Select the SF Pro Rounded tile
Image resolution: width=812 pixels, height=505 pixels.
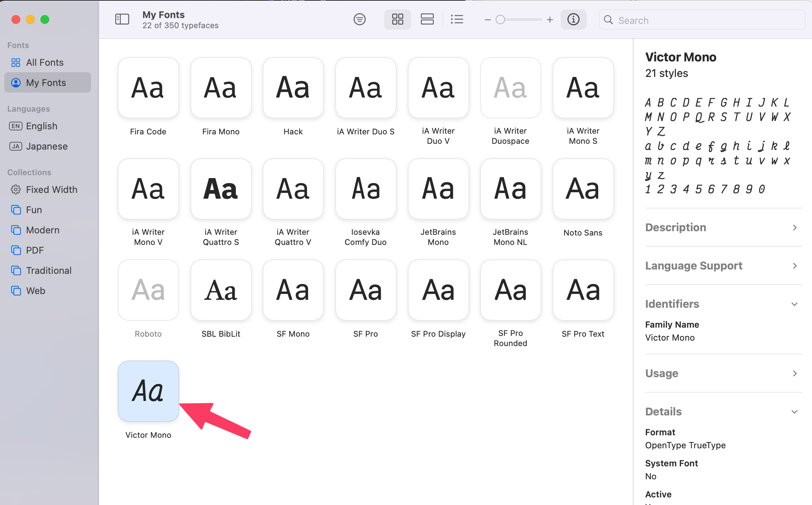(x=510, y=290)
